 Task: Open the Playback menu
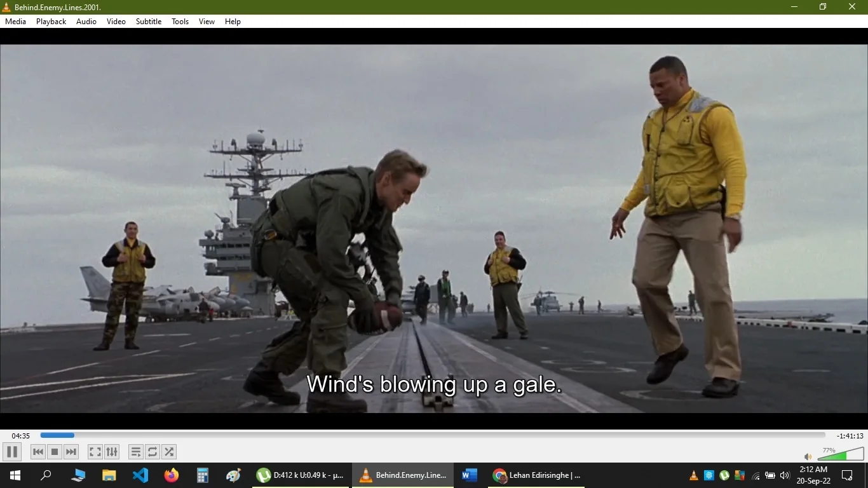pos(51,21)
